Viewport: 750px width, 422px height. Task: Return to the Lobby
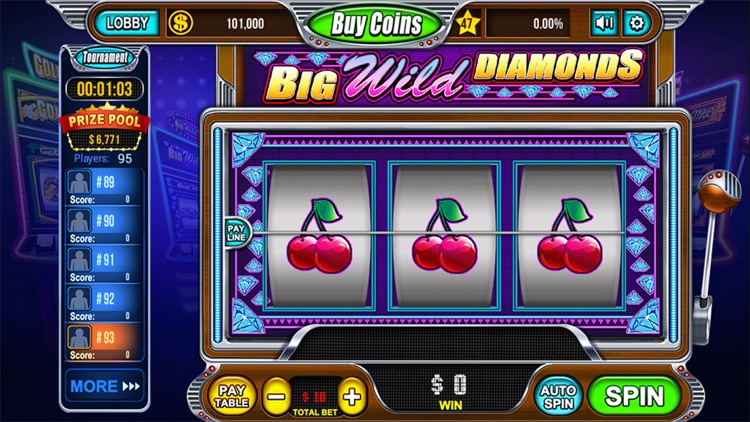click(127, 23)
